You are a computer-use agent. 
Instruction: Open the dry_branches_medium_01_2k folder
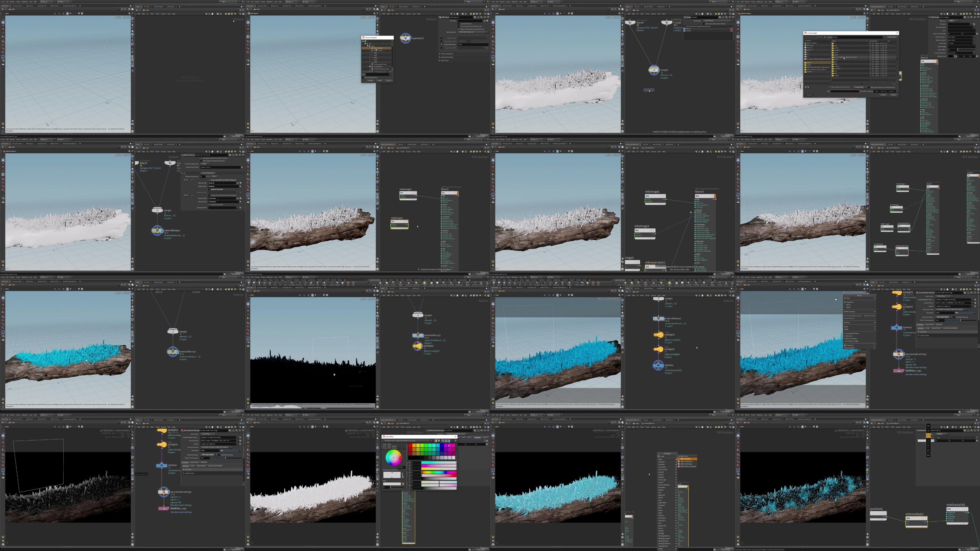click(x=845, y=58)
